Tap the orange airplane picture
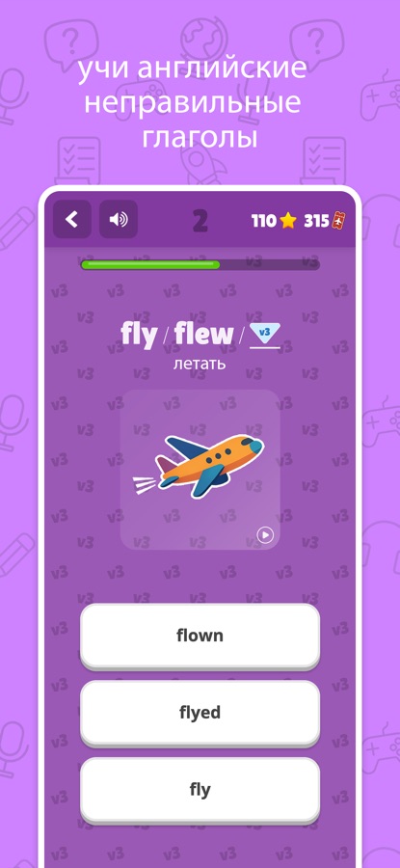The height and width of the screenshot is (868, 400). click(198, 465)
